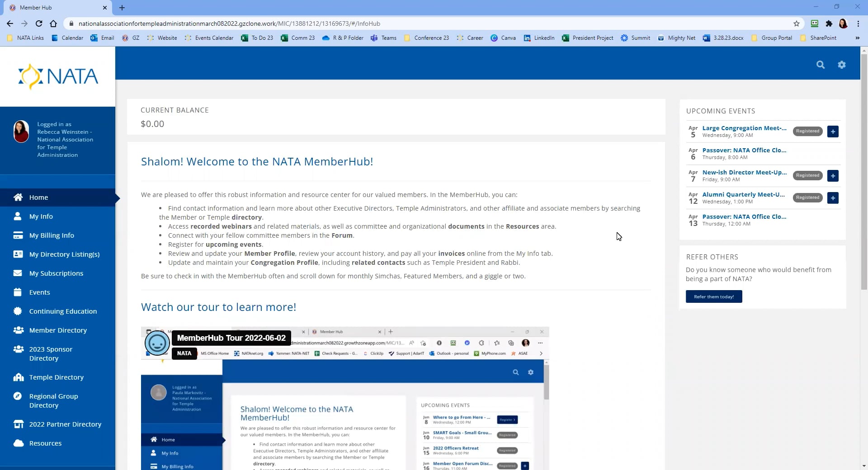868x470 pixels.
Task: Click the Rebecca Weinstein profile avatar
Action: (x=21, y=132)
